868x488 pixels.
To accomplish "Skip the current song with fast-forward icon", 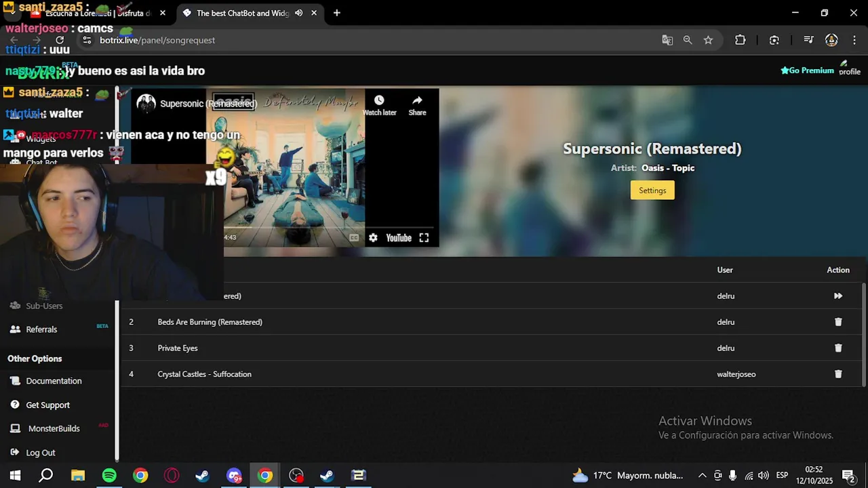I will coord(838,296).
